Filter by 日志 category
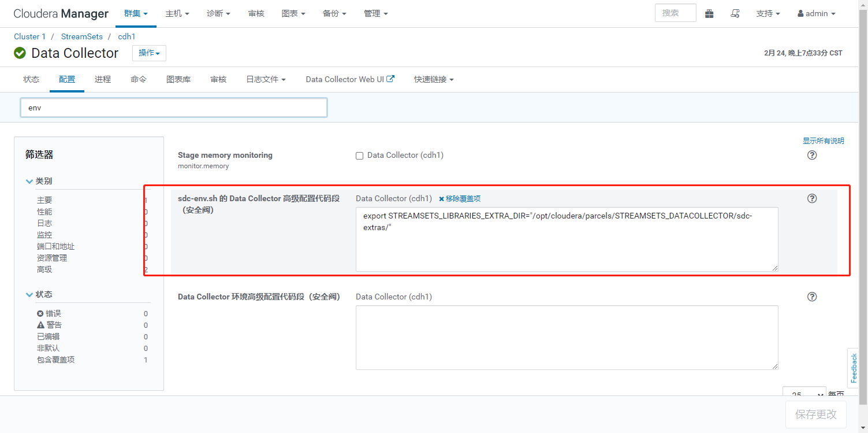Screen dimensions: 868x433 (x=44, y=223)
